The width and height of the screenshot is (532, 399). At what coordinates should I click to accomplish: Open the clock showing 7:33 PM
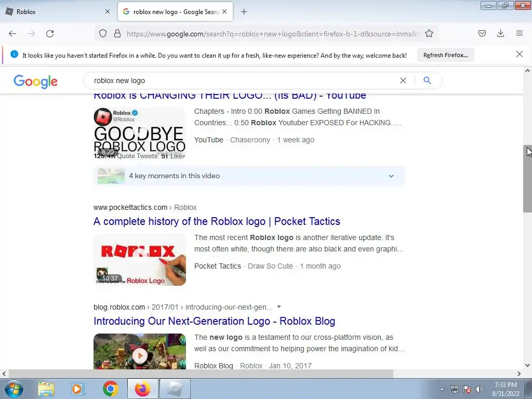tap(506, 389)
